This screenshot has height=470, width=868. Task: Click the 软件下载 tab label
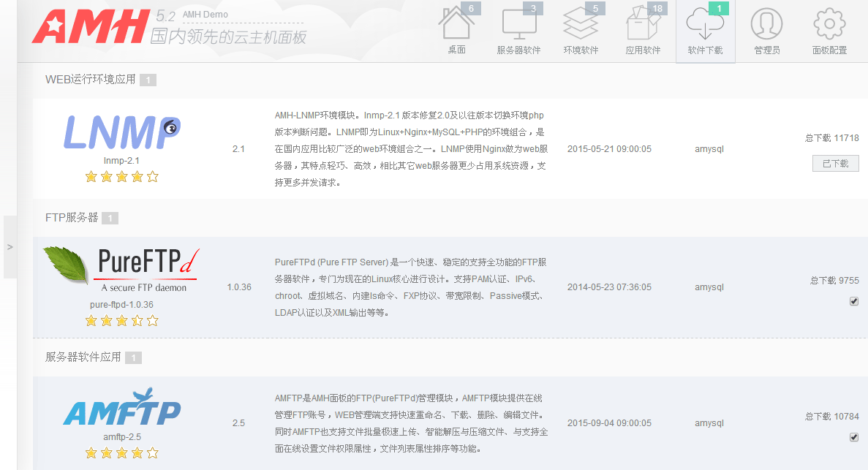705,50
